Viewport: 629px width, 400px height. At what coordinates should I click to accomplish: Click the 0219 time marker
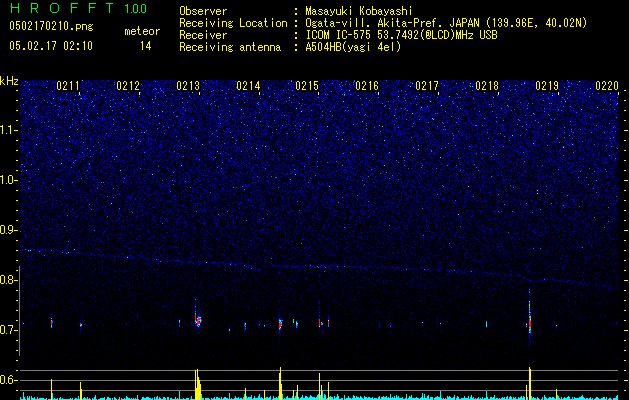click(547, 86)
